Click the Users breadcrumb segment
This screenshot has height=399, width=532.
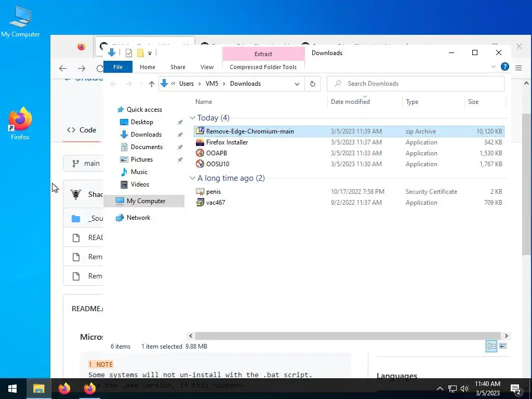[187, 84]
